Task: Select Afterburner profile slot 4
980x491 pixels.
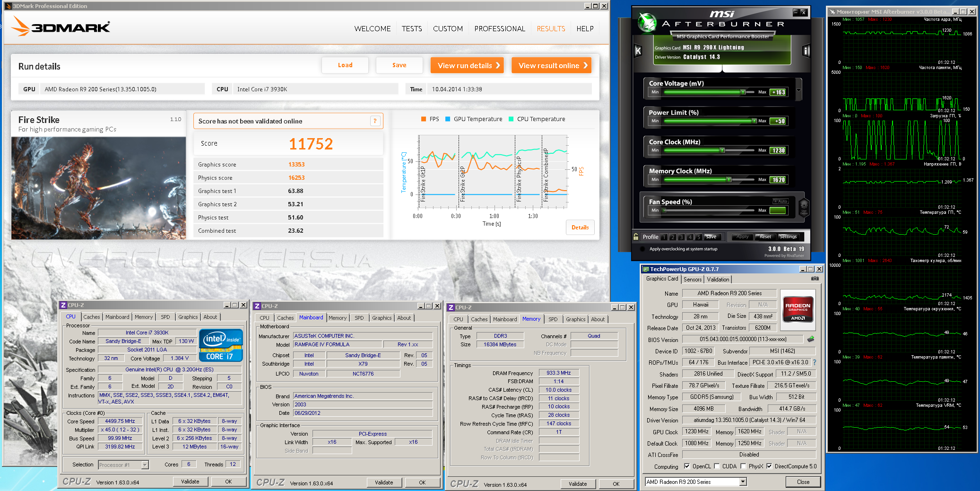Action: (x=690, y=237)
